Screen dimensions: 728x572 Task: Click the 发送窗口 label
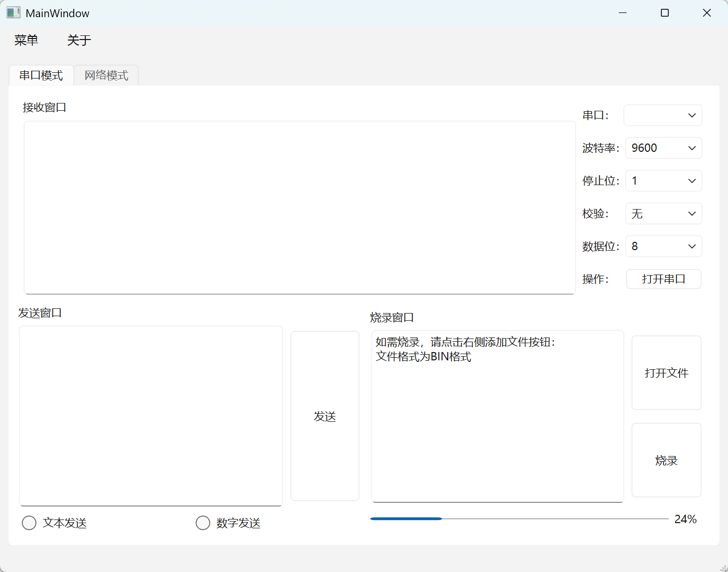40,313
